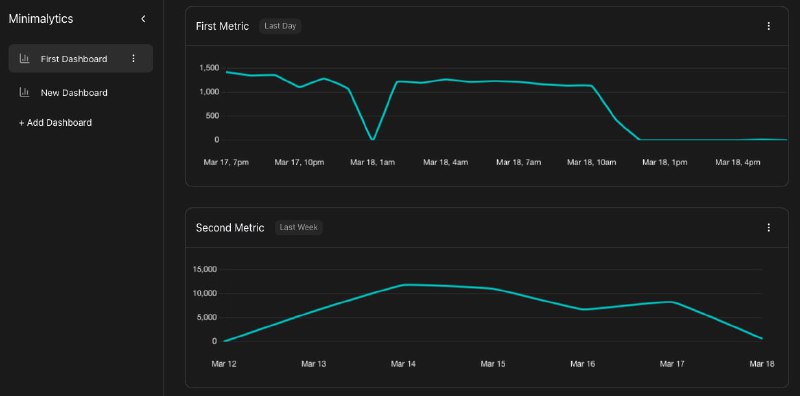This screenshot has height=396, width=800.
Task: Click the Minimalytics title
Action: point(41,19)
